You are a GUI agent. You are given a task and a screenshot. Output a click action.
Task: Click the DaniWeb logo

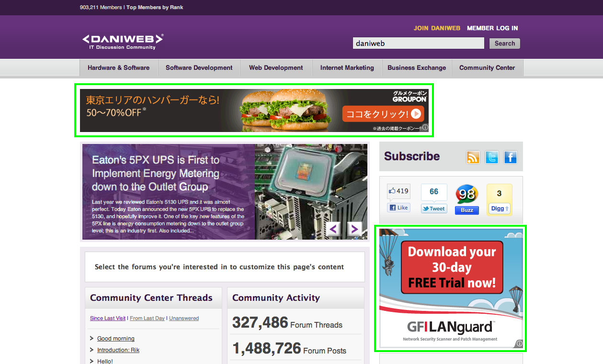tap(123, 42)
